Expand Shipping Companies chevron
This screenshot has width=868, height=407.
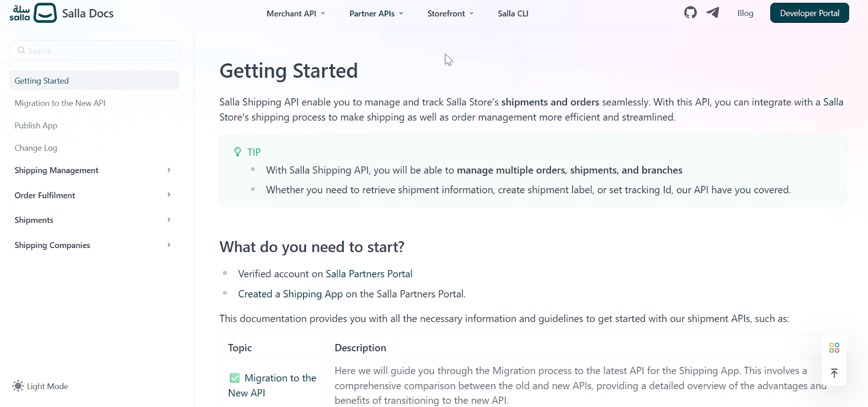(x=169, y=245)
